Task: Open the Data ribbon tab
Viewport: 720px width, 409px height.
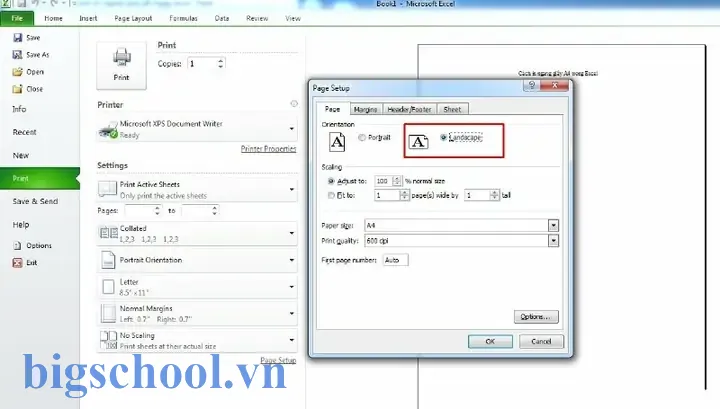Action: click(222, 18)
